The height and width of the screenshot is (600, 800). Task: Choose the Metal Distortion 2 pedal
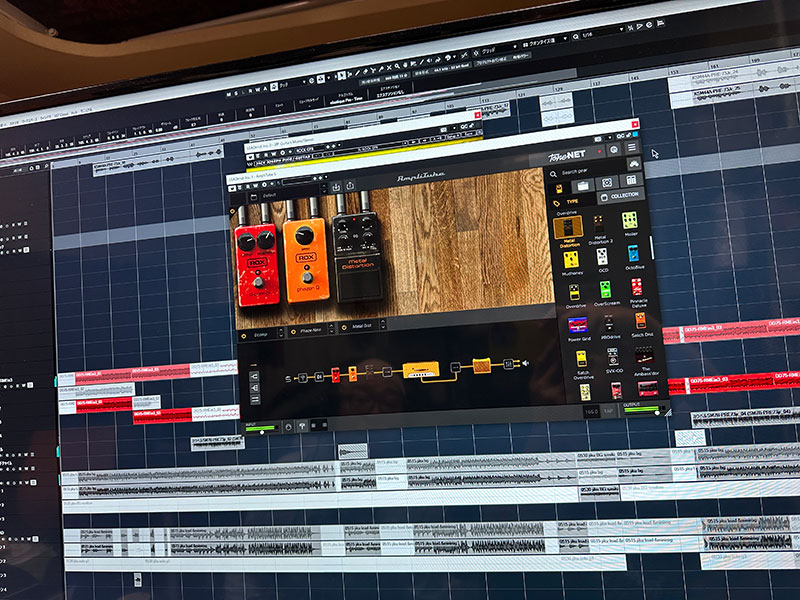(x=599, y=225)
